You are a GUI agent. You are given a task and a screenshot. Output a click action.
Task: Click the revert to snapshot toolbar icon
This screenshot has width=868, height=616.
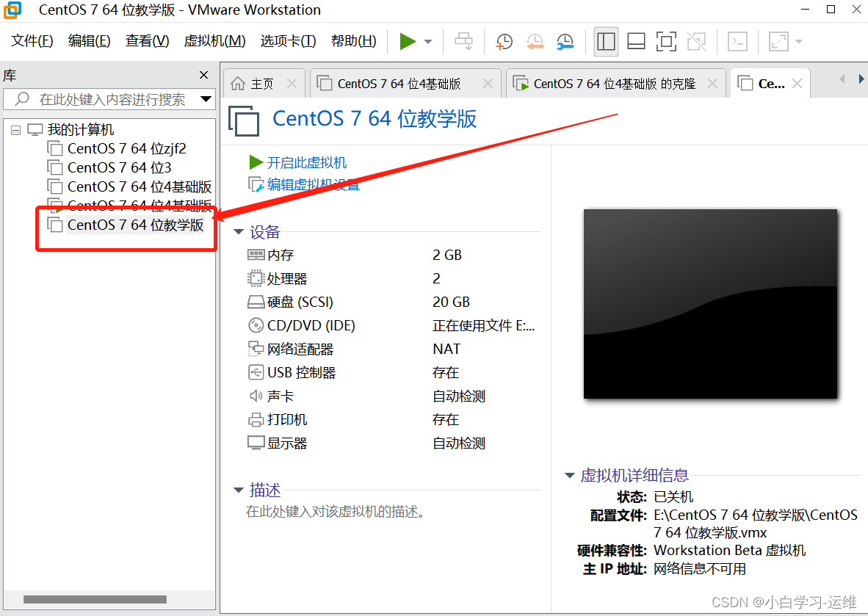coord(535,42)
